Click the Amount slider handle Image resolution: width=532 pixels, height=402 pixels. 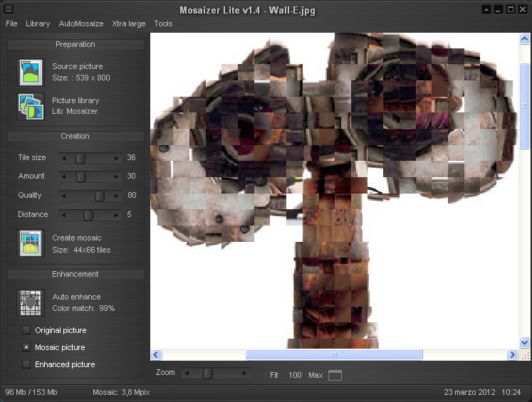(81, 176)
